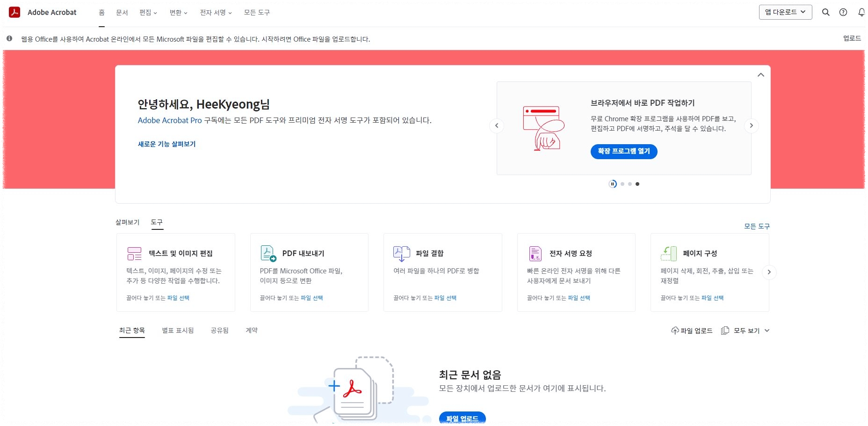Click the 모두 보기 documents icon

coord(725,331)
